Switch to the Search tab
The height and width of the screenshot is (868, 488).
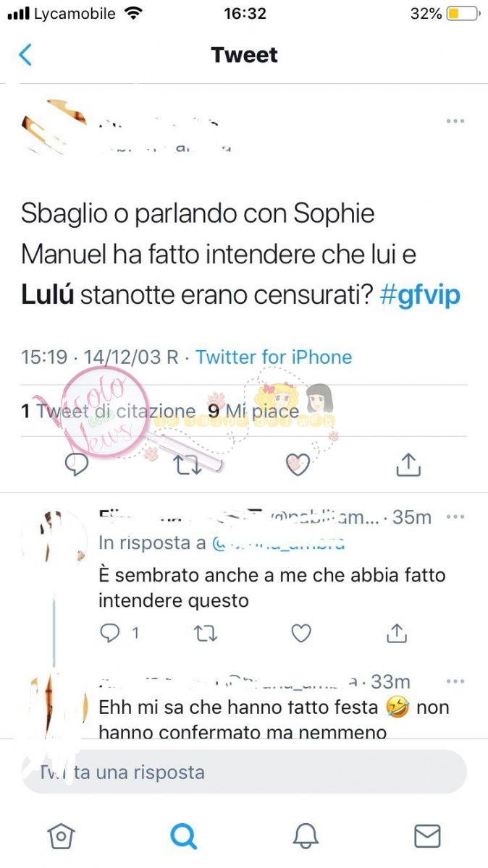pyautogui.click(x=183, y=836)
